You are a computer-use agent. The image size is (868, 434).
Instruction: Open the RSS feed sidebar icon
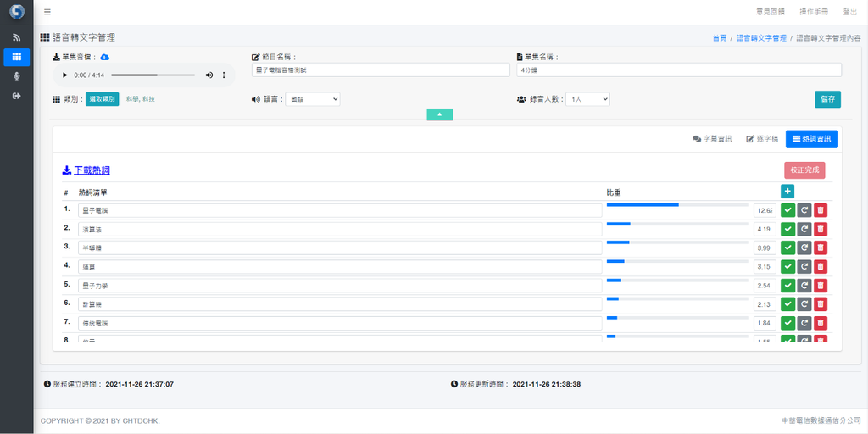(17, 37)
